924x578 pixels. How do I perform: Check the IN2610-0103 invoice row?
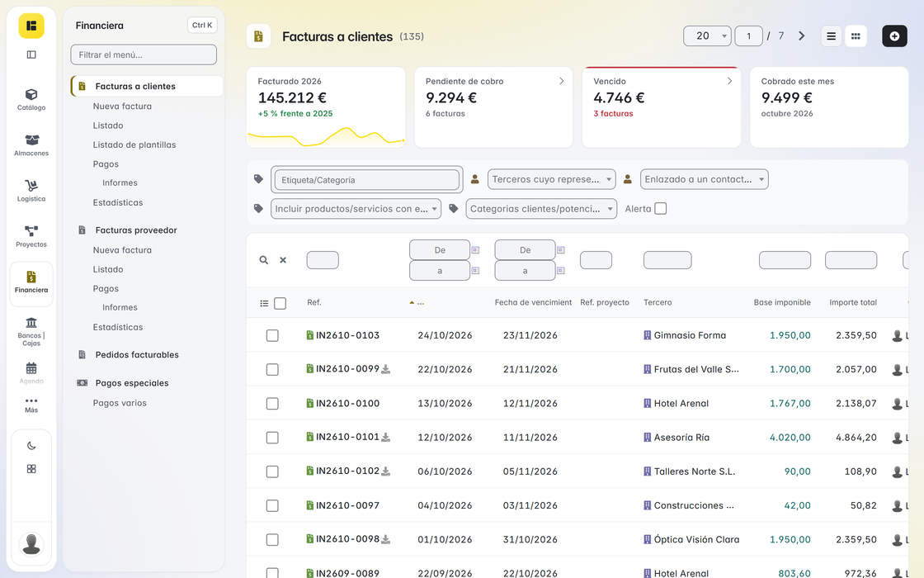click(272, 335)
